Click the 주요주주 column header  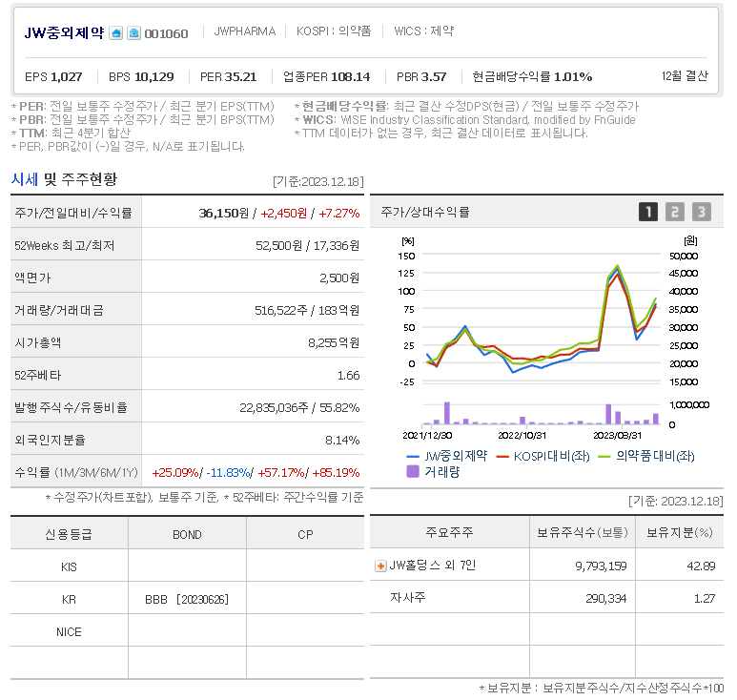[449, 533]
